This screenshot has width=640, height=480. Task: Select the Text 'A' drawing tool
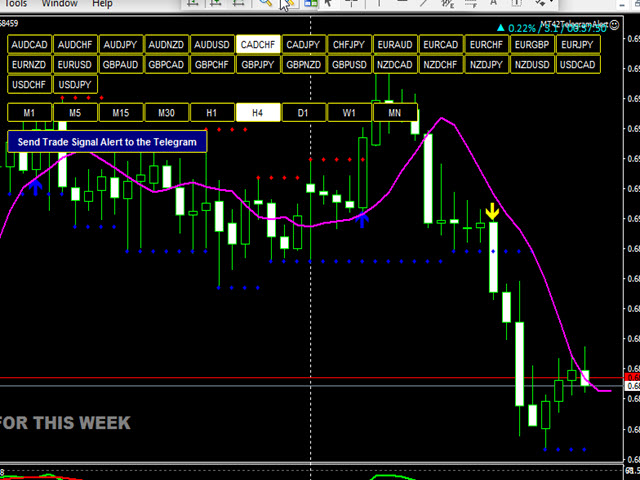pyautogui.click(x=493, y=2)
